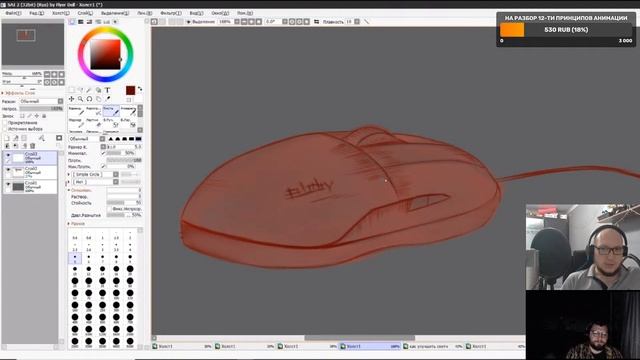Open the zoom percentage dropdown in toolbar
Screen dimensions: 640x360
click(x=237, y=22)
